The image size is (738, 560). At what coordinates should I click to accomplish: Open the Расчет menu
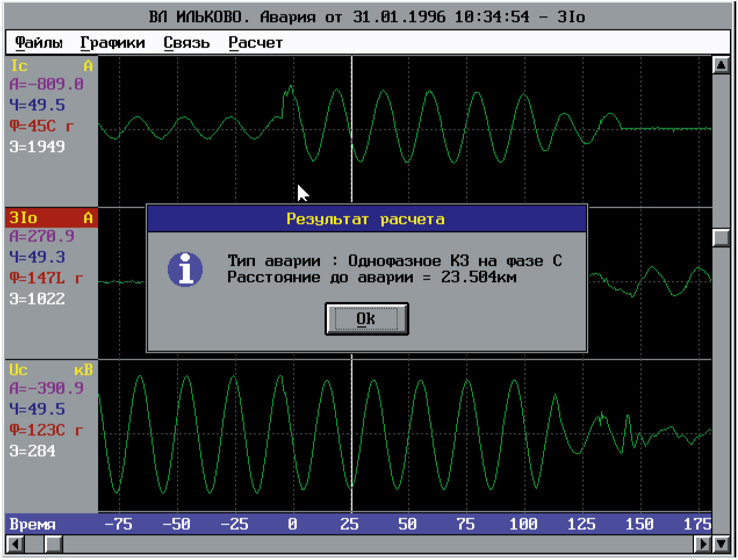(255, 43)
